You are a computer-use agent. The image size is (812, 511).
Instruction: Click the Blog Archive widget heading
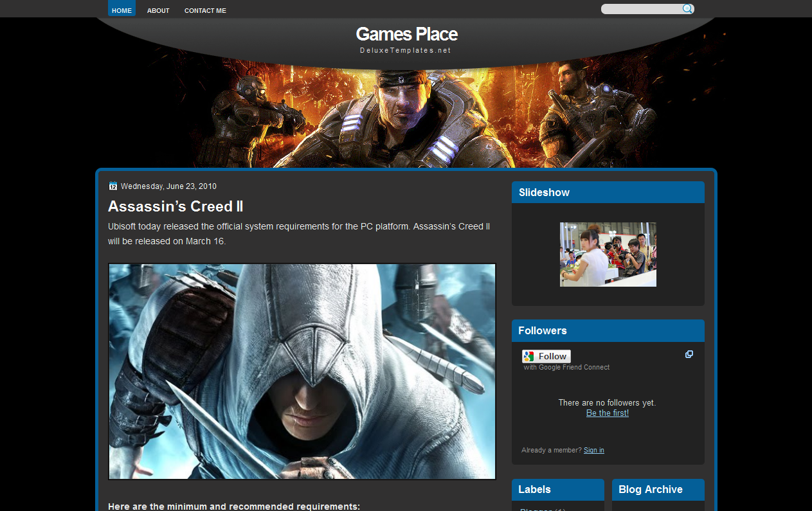point(651,489)
